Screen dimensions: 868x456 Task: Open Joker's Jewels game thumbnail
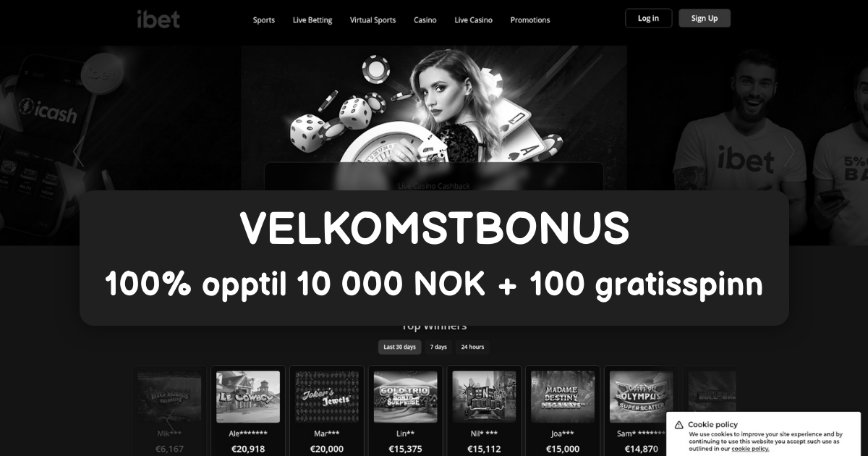pos(327,397)
